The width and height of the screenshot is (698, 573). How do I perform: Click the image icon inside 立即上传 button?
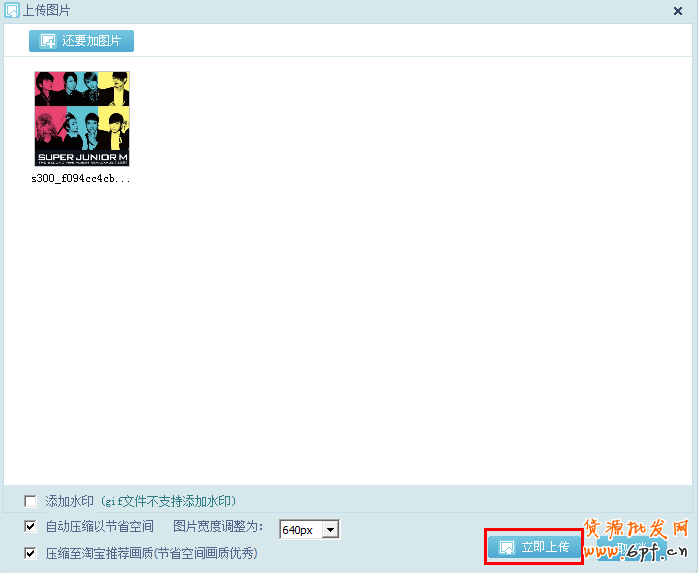[507, 548]
